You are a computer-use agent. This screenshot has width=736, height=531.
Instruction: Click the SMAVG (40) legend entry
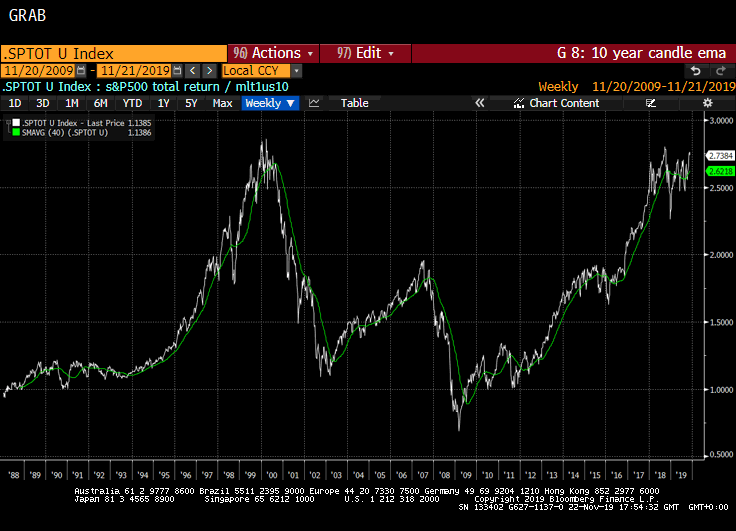coord(65,132)
